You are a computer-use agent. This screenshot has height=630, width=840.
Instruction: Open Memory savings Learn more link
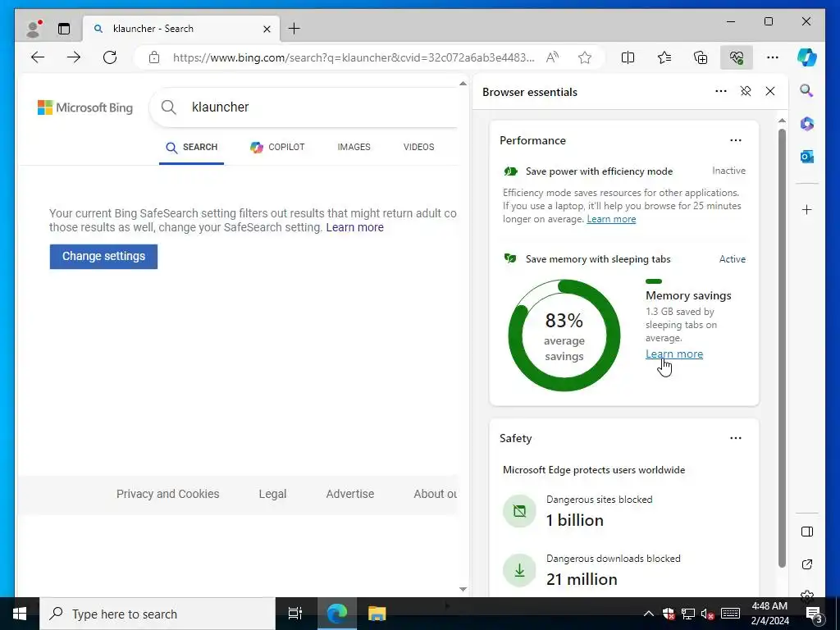674,354
